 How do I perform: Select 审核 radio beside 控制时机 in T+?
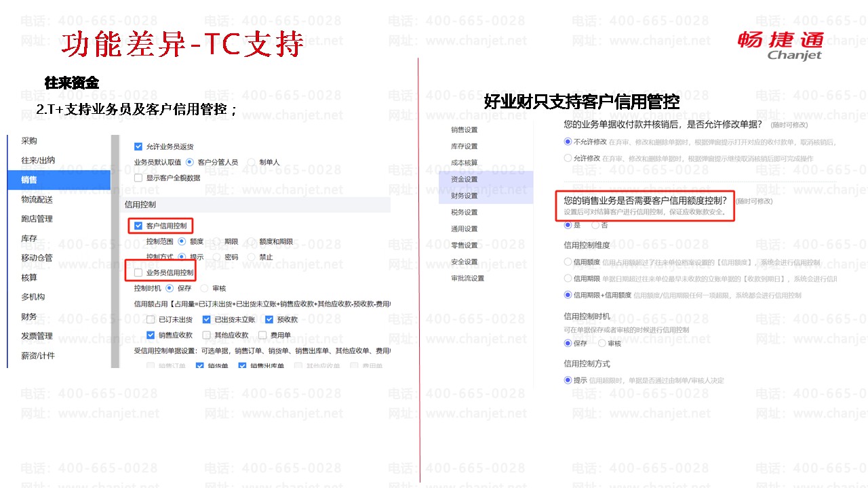[205, 288]
